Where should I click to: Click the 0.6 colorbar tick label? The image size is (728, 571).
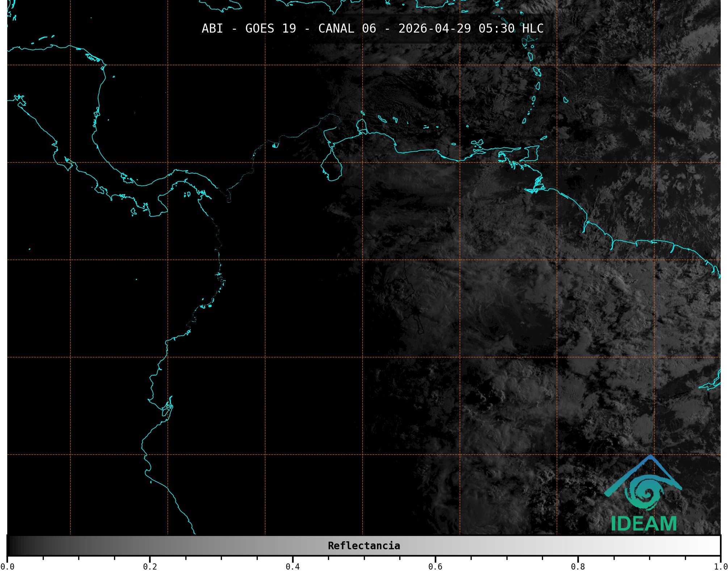(x=435, y=566)
